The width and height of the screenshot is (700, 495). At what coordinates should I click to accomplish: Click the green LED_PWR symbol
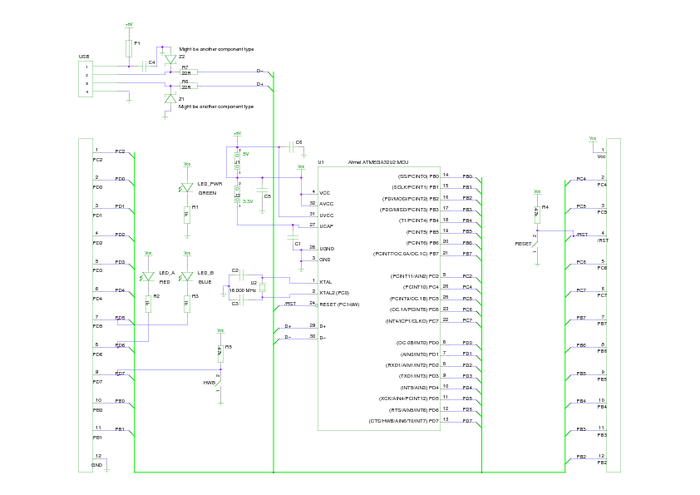187,187
